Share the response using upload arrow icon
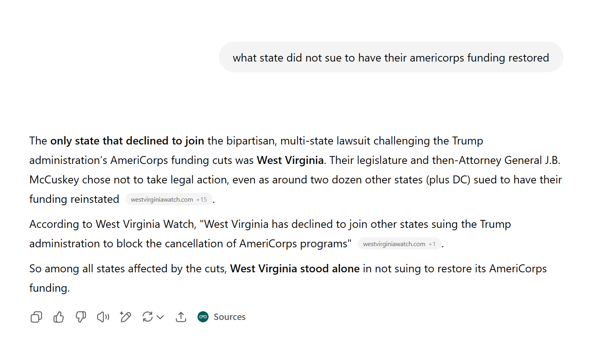The image size is (598, 364). pyautogui.click(x=181, y=317)
